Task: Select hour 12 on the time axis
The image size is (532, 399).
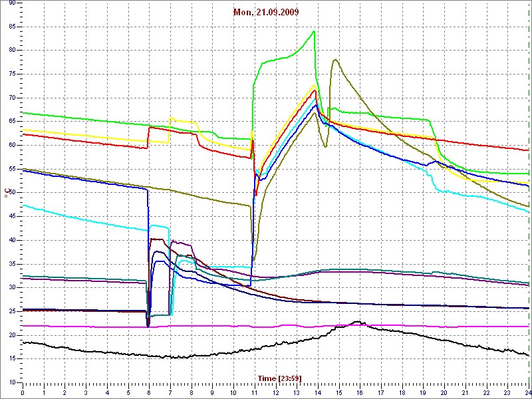Action: click(275, 392)
